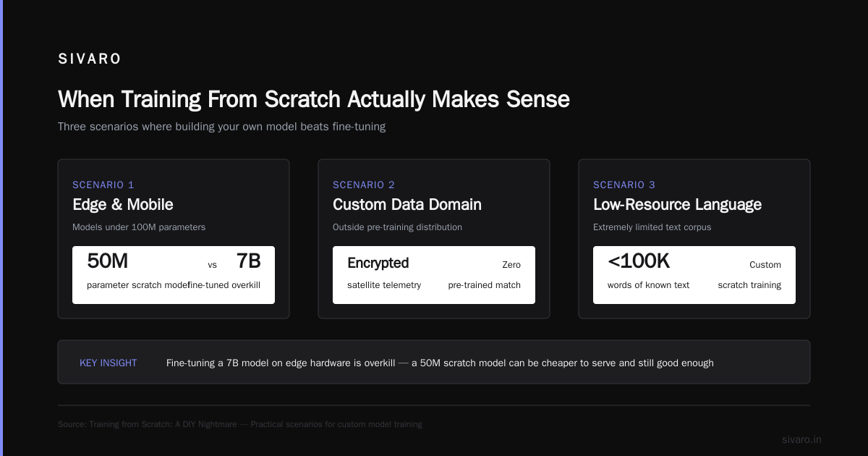Click the key insight sentence about edge hardware
Viewport: 868px width, 456px height.
coord(440,363)
